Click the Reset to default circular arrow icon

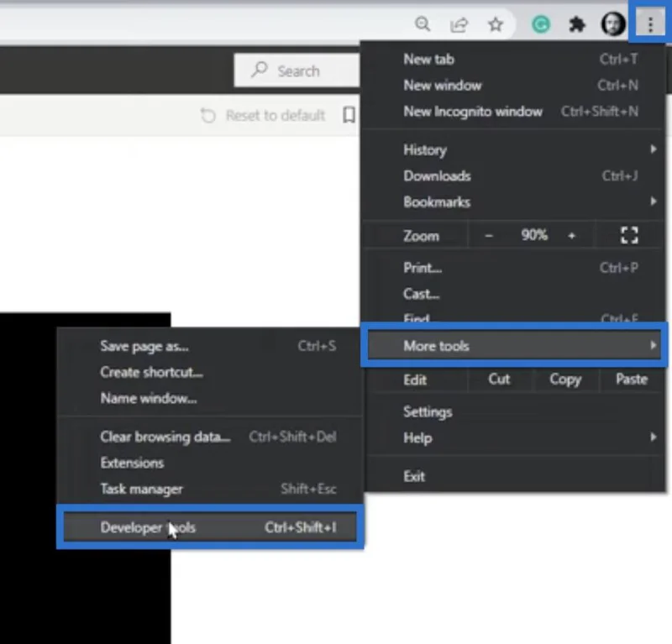208,116
